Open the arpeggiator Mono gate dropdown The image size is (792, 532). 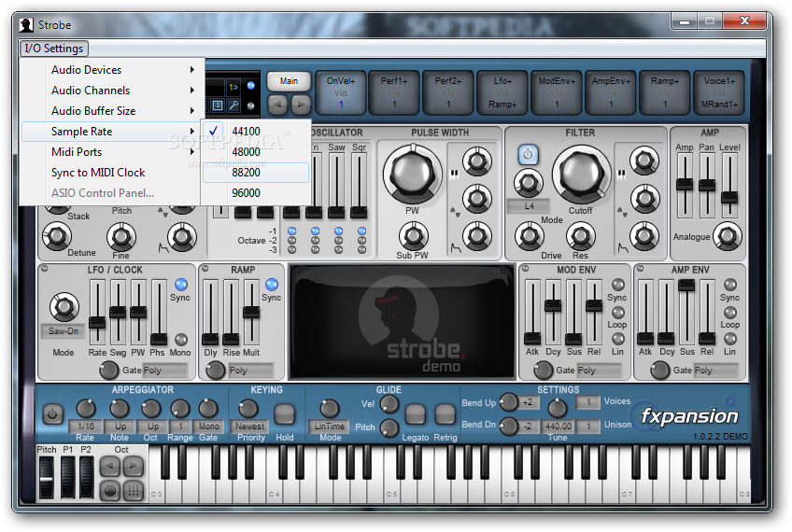click(208, 427)
